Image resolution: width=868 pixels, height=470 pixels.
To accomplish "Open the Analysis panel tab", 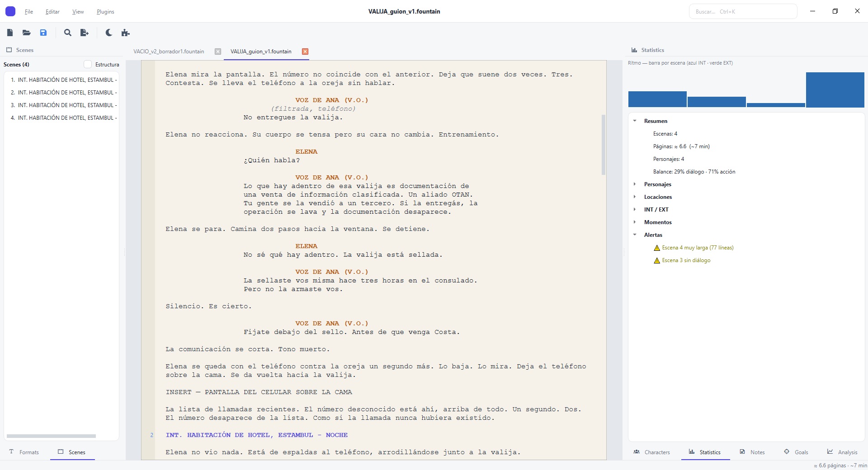I will (x=843, y=452).
